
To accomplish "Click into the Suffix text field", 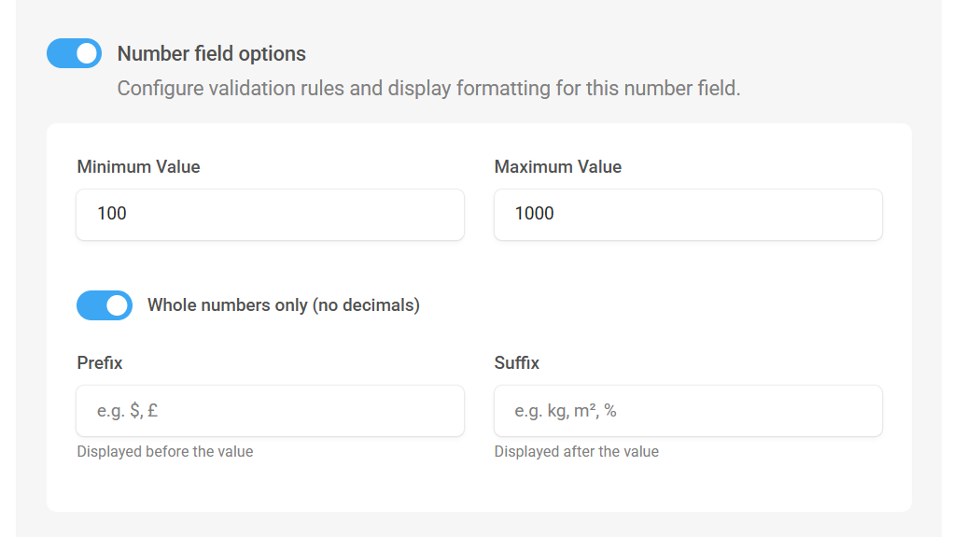I will point(688,411).
